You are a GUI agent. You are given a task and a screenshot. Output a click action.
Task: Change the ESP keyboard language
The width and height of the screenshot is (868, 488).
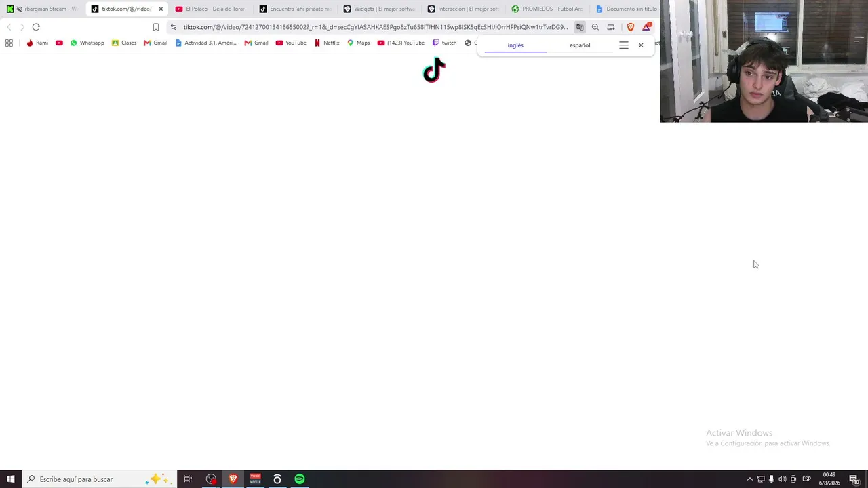(x=806, y=479)
